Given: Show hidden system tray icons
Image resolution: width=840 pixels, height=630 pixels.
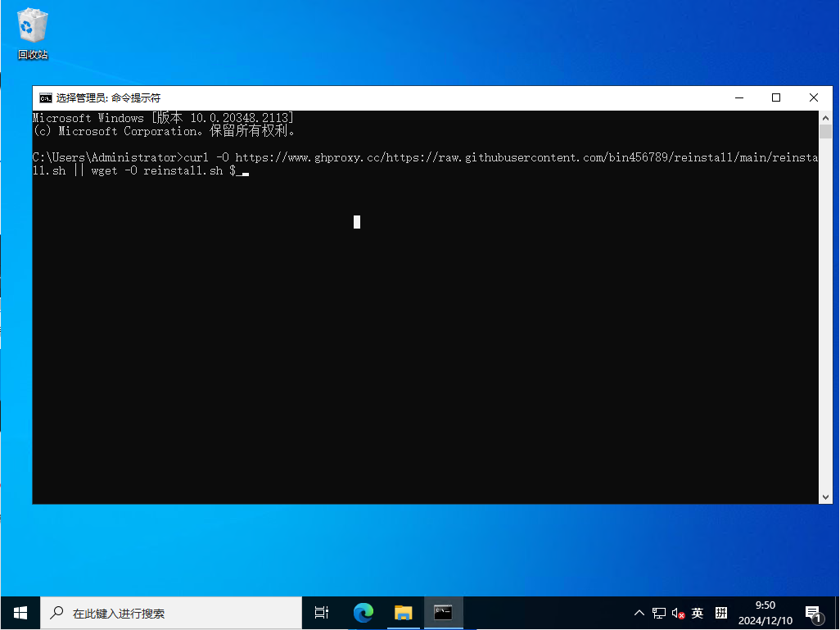Looking at the screenshot, I should (639, 613).
